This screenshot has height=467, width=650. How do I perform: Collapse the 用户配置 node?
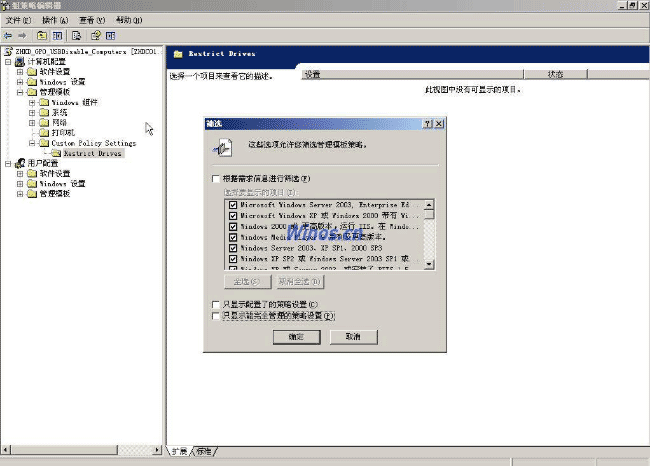click(x=8, y=163)
